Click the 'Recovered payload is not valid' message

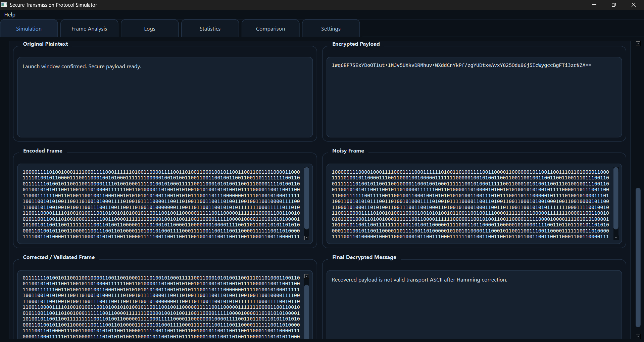(x=419, y=280)
